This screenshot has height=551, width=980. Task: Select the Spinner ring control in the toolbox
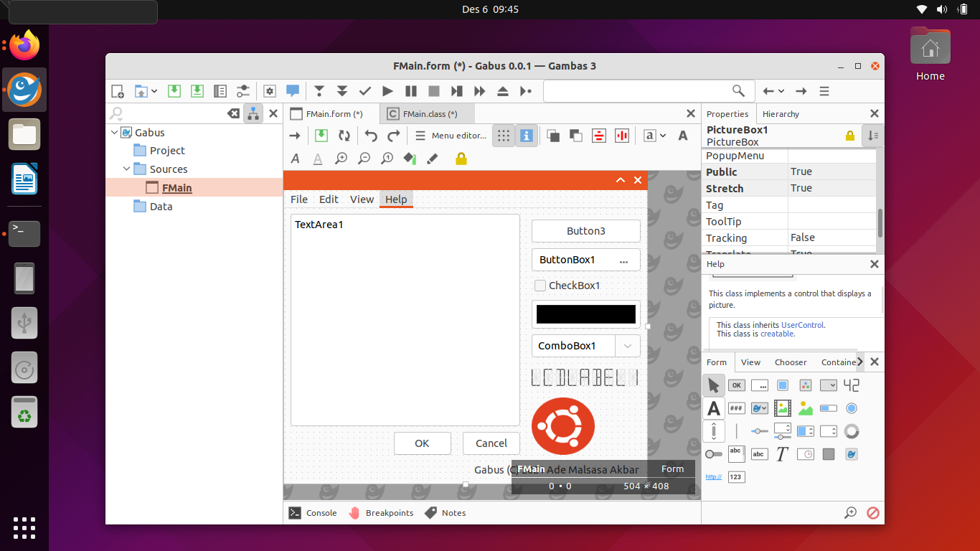coord(852,431)
